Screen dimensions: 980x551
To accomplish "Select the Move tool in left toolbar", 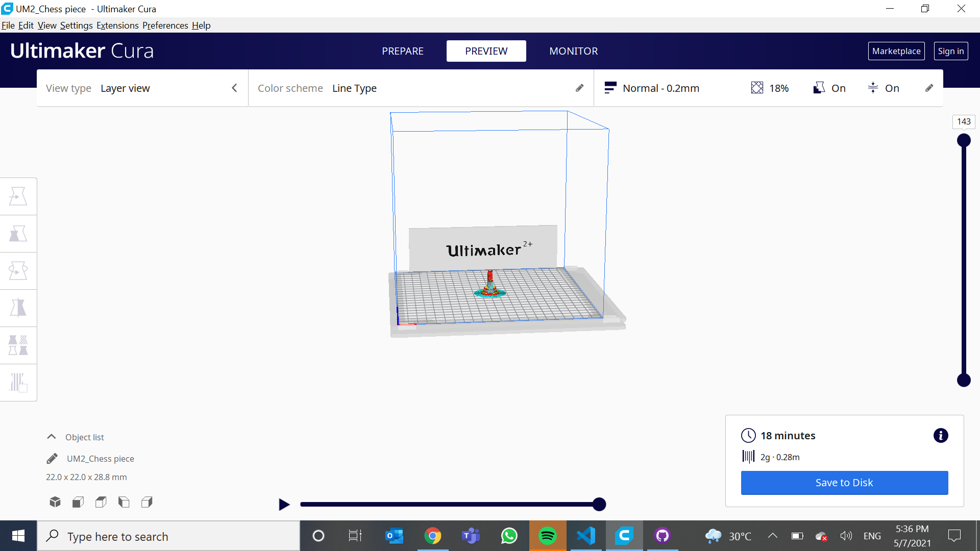I will 18,196.
